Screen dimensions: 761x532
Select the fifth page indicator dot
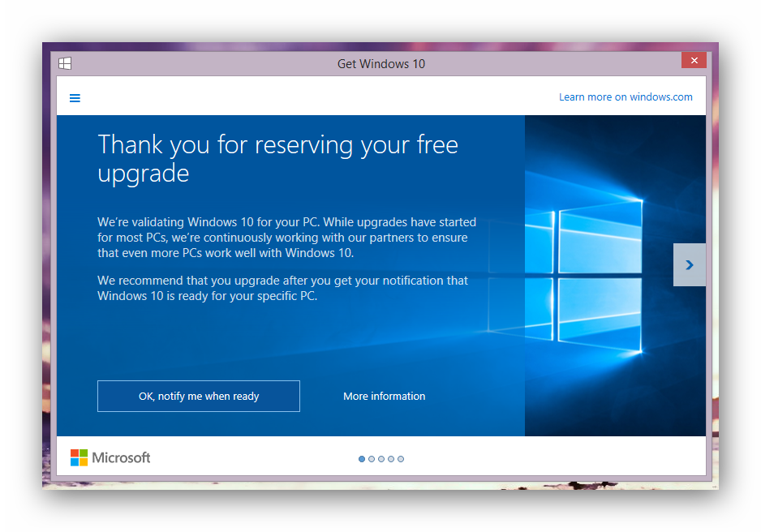(x=401, y=459)
